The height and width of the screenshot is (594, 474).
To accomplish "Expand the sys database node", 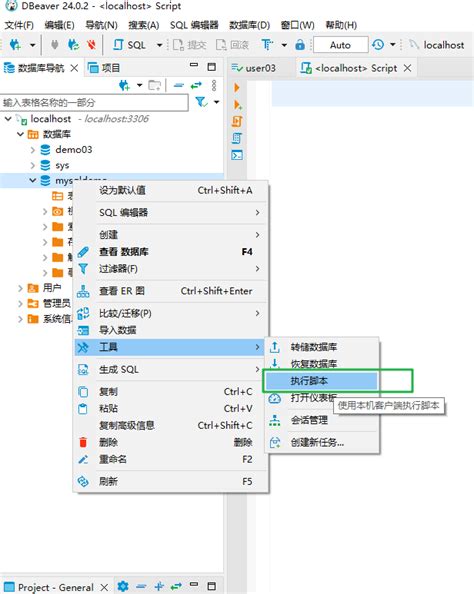I will [33, 166].
